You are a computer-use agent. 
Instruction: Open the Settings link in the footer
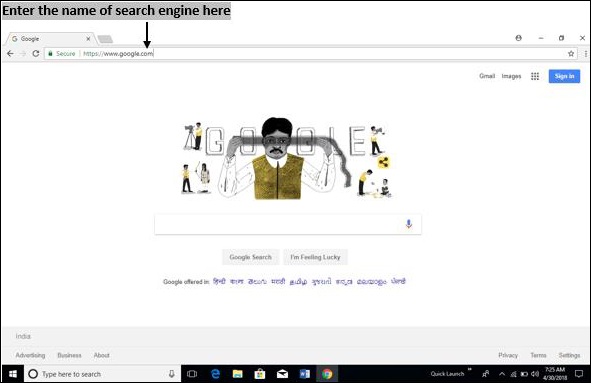point(569,355)
